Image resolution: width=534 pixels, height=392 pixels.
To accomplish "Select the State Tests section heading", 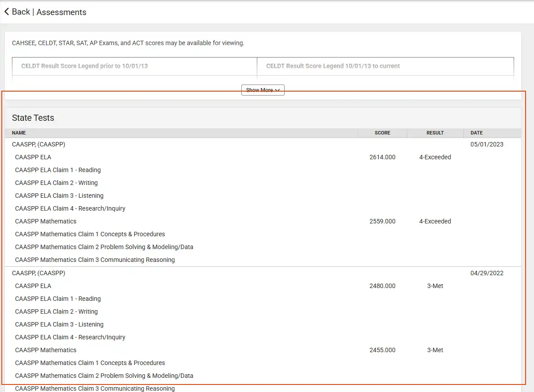I will (x=33, y=118).
